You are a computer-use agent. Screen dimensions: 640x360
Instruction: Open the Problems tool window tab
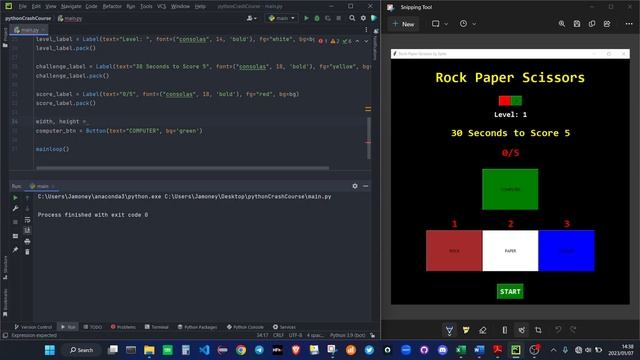tap(123, 327)
